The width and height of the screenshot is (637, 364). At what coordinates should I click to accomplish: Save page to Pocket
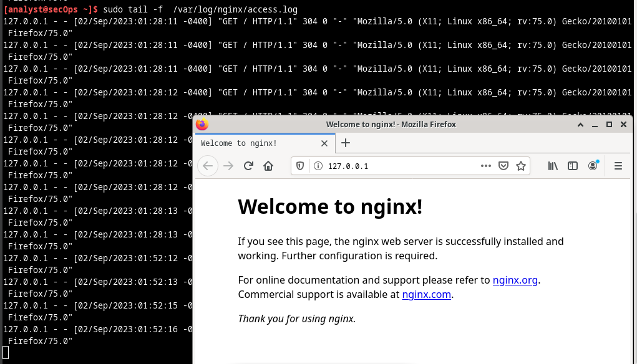[x=503, y=166]
